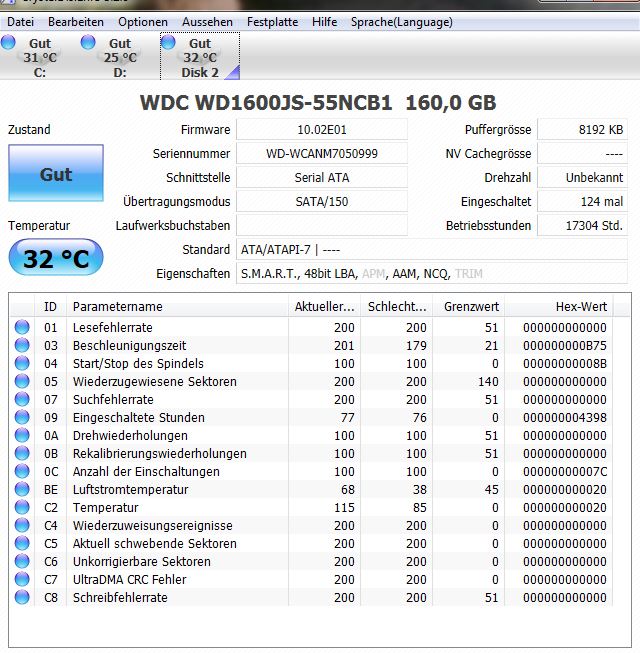
Task: Select hex value 000000000B75
Action: pyautogui.click(x=565, y=345)
